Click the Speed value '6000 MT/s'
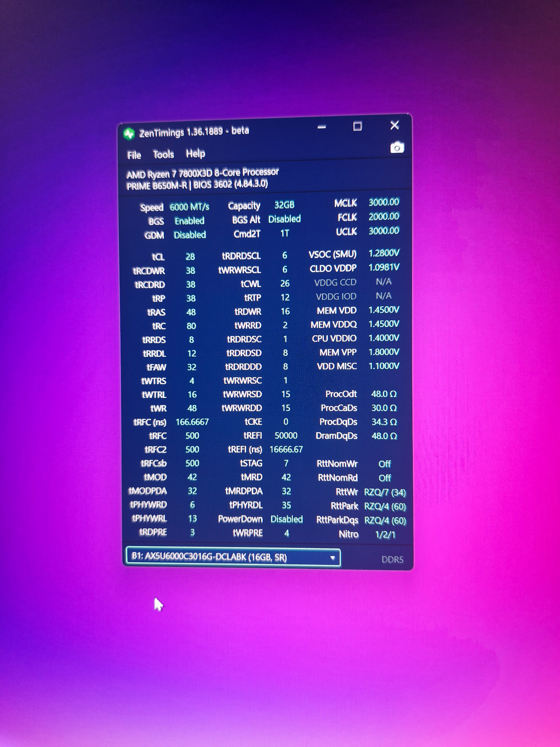Viewport: 560px width, 747px height. coord(189,207)
